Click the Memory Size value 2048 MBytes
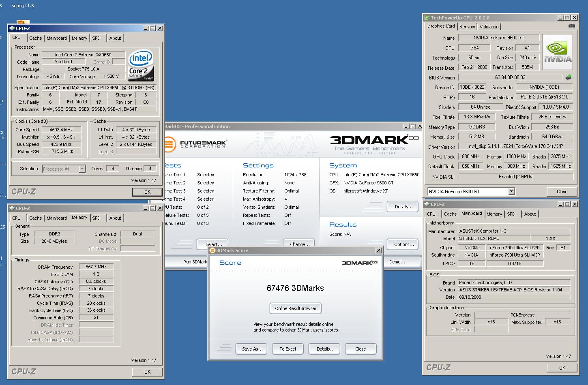 tap(54, 241)
